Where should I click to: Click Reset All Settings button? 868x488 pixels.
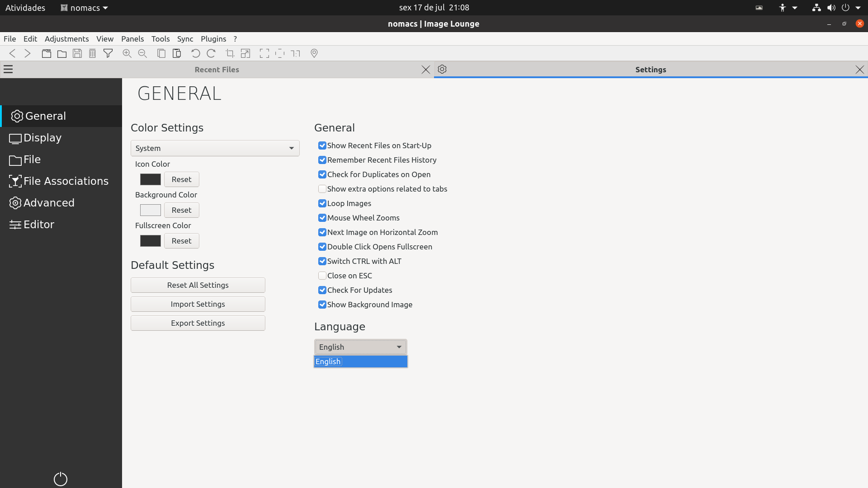pyautogui.click(x=198, y=285)
